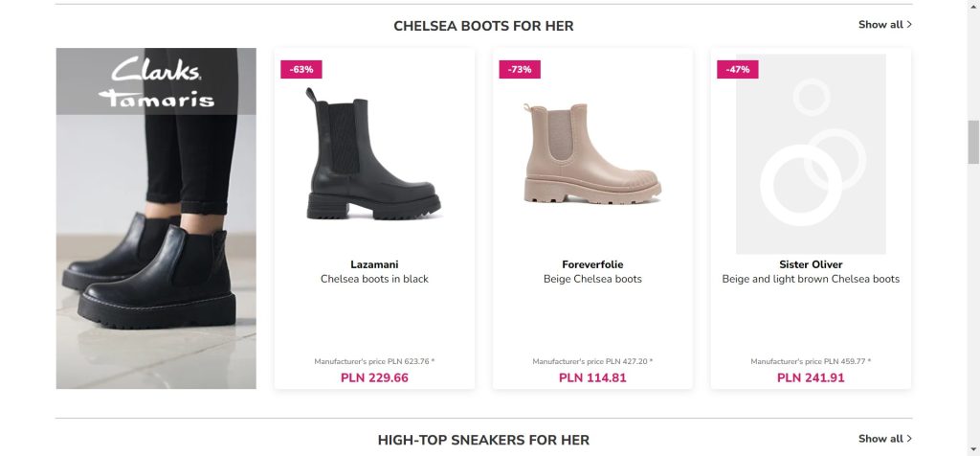Click the Tamaris logo on the banner

156,98
